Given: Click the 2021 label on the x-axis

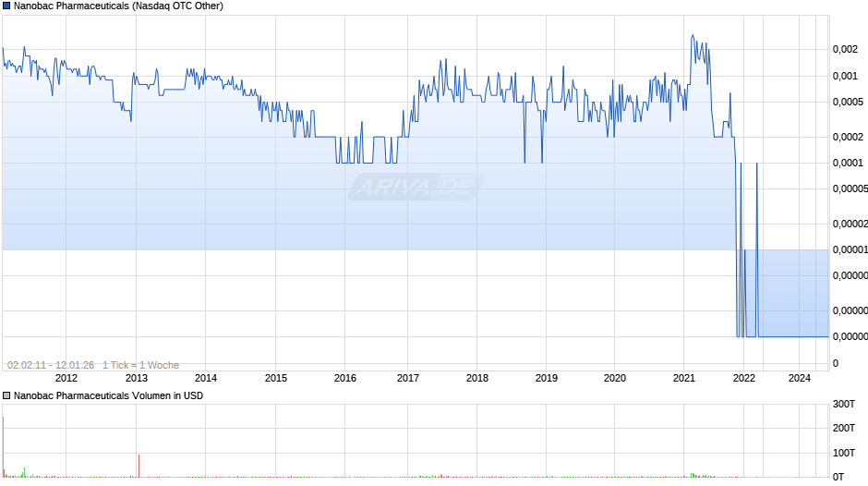Looking at the screenshot, I should (x=683, y=378).
